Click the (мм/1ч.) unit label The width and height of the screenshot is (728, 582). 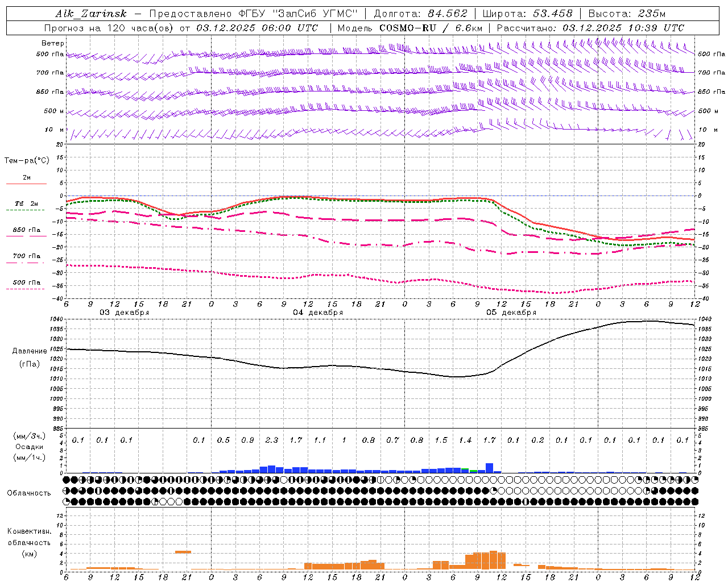pyautogui.click(x=29, y=457)
